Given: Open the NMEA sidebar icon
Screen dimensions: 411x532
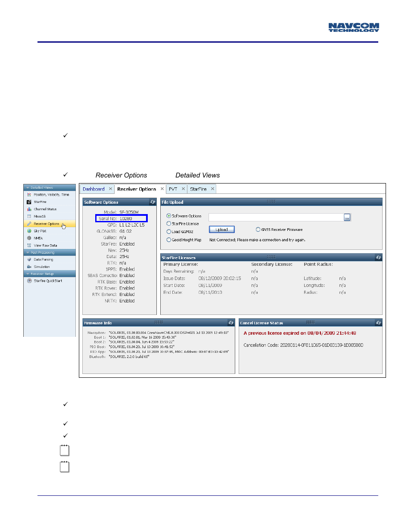Looking at the screenshot, I should [29, 238].
